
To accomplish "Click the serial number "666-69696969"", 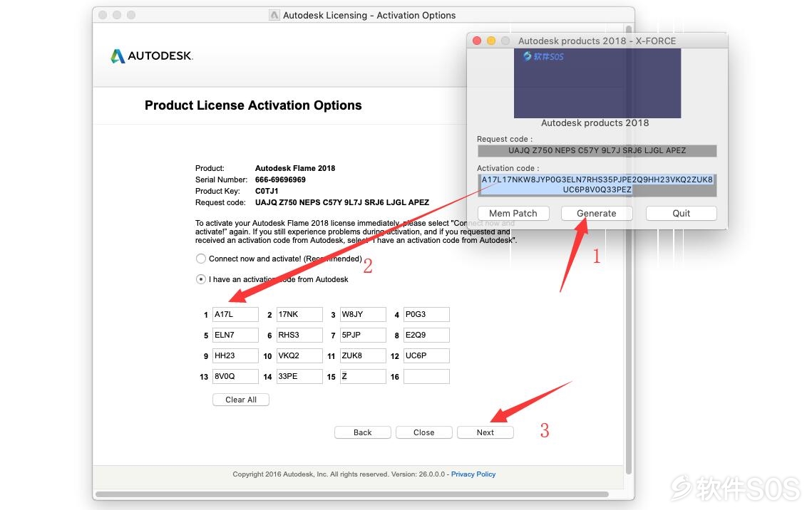I will 280,179.
